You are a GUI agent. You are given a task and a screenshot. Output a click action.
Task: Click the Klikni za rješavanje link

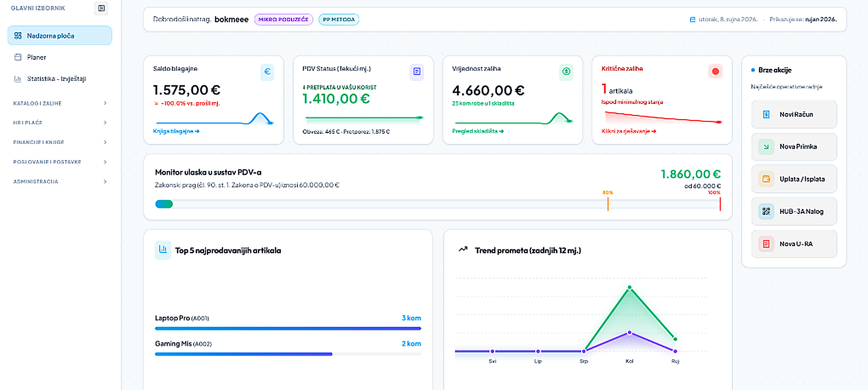pos(628,131)
